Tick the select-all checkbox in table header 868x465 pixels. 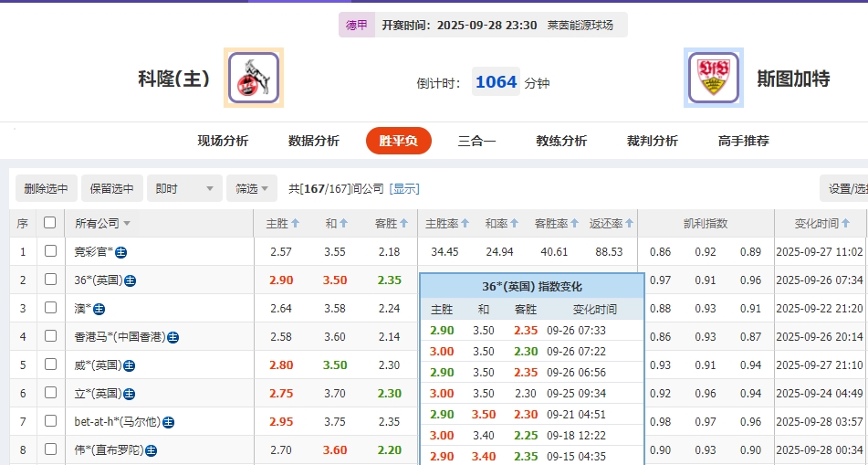50,223
